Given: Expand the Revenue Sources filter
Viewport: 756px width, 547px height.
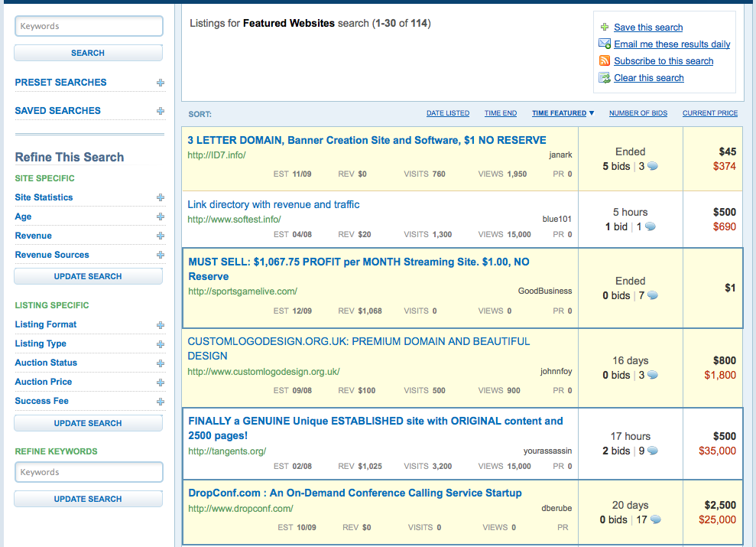Looking at the screenshot, I should coord(161,255).
